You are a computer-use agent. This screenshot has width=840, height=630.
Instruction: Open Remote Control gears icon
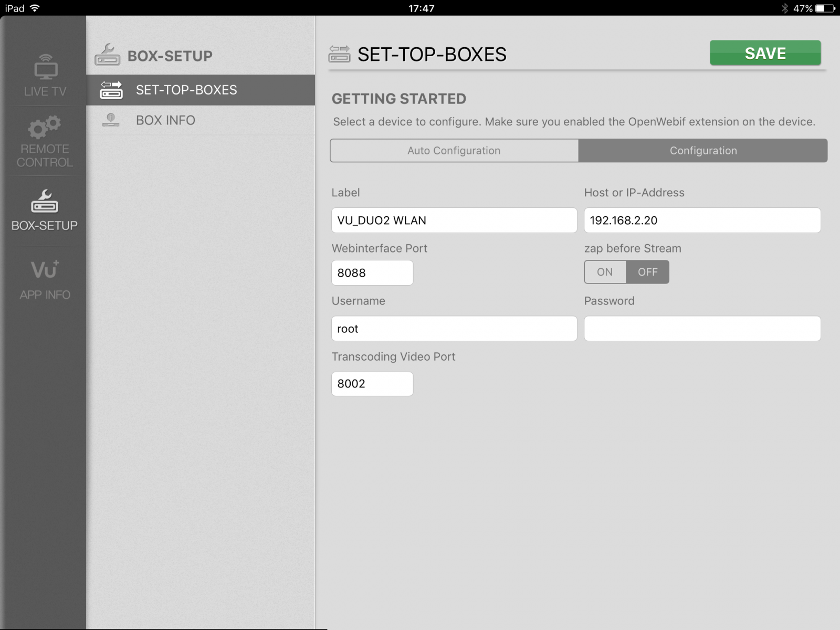pyautogui.click(x=45, y=127)
